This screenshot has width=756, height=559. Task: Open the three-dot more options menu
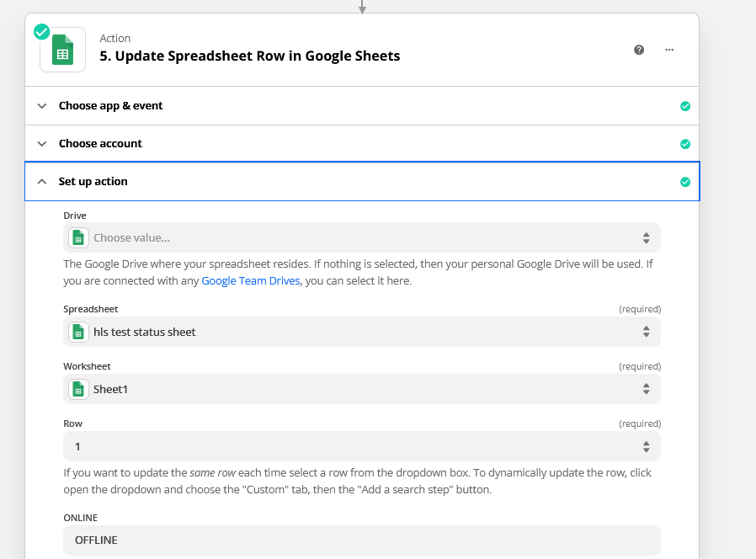point(669,50)
